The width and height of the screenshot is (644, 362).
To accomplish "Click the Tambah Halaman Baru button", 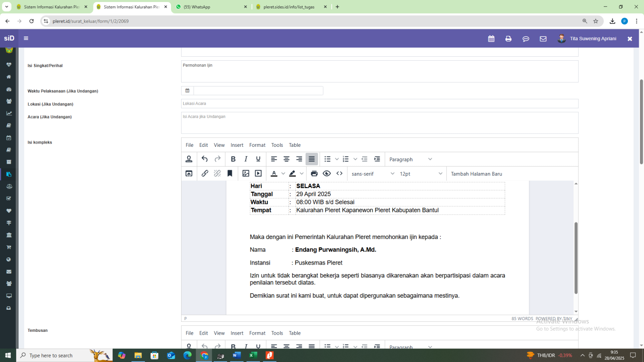I will point(477,174).
